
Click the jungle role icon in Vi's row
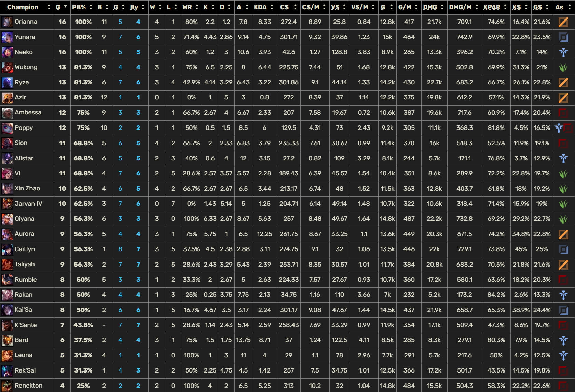(563, 173)
